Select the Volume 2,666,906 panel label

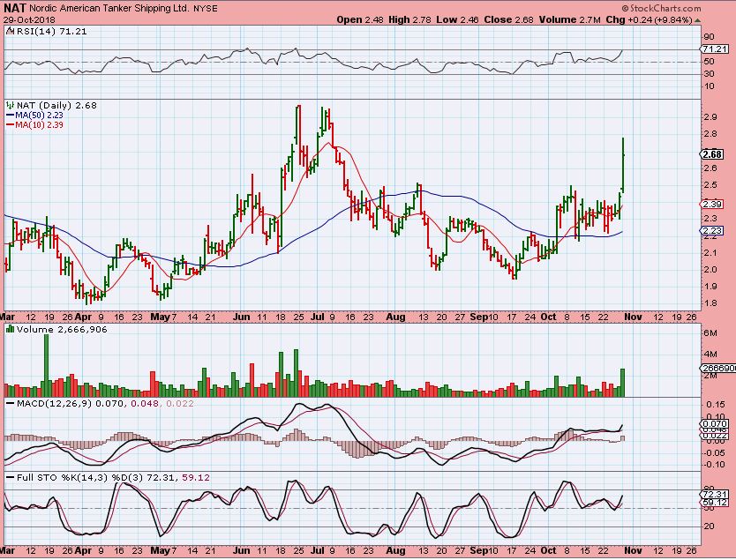(62, 329)
